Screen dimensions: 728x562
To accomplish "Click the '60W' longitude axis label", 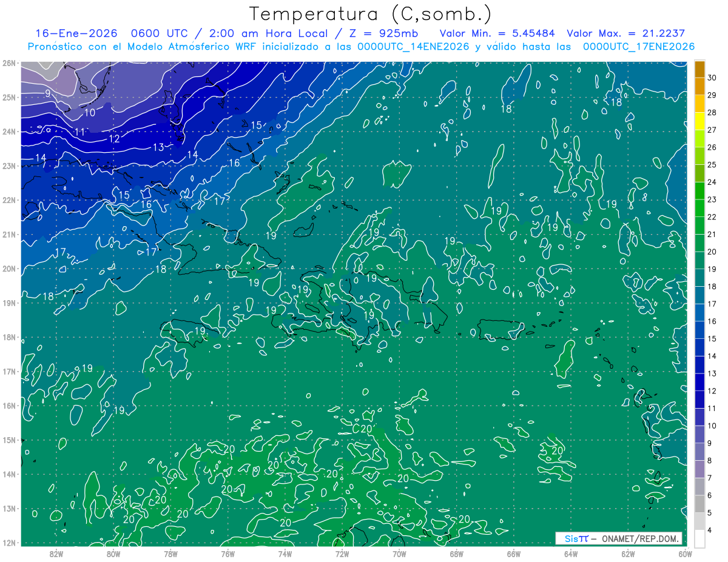I will 686,554.
